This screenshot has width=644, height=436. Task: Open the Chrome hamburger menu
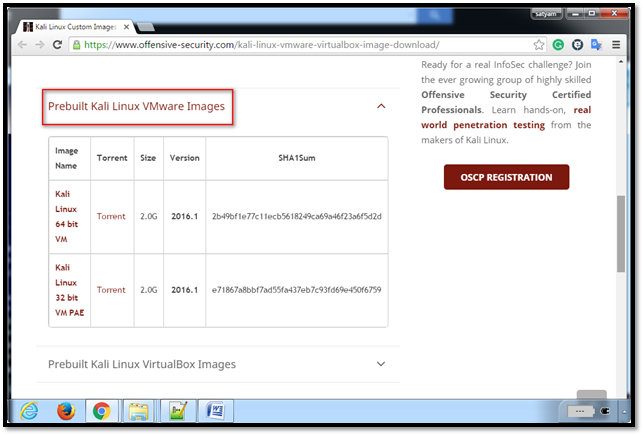(x=615, y=45)
